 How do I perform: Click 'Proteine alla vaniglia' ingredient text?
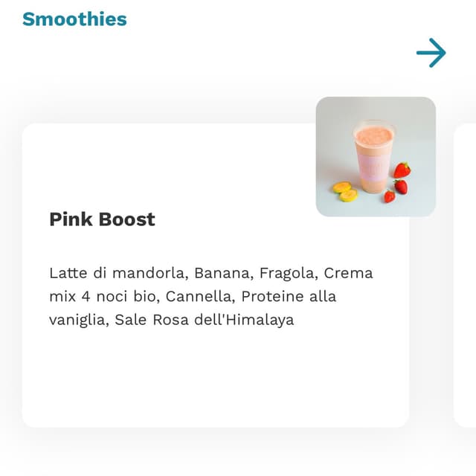[193, 308]
